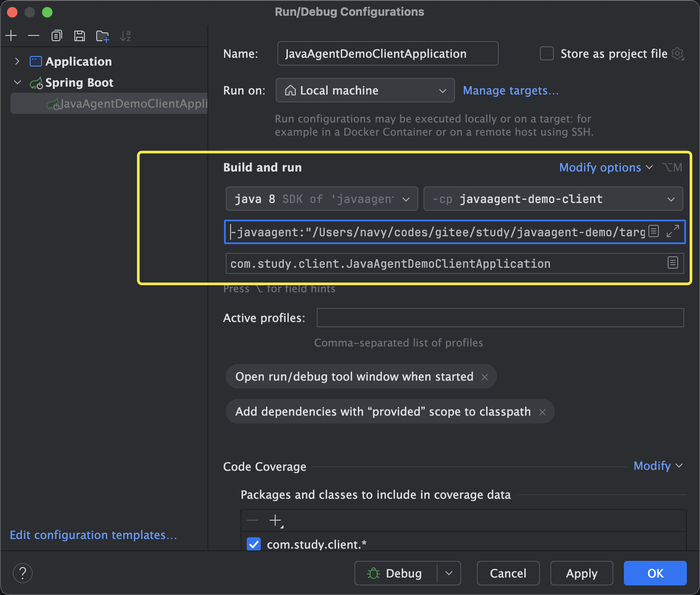700x595 pixels.
Task: Focus the Name input field
Action: tap(388, 53)
